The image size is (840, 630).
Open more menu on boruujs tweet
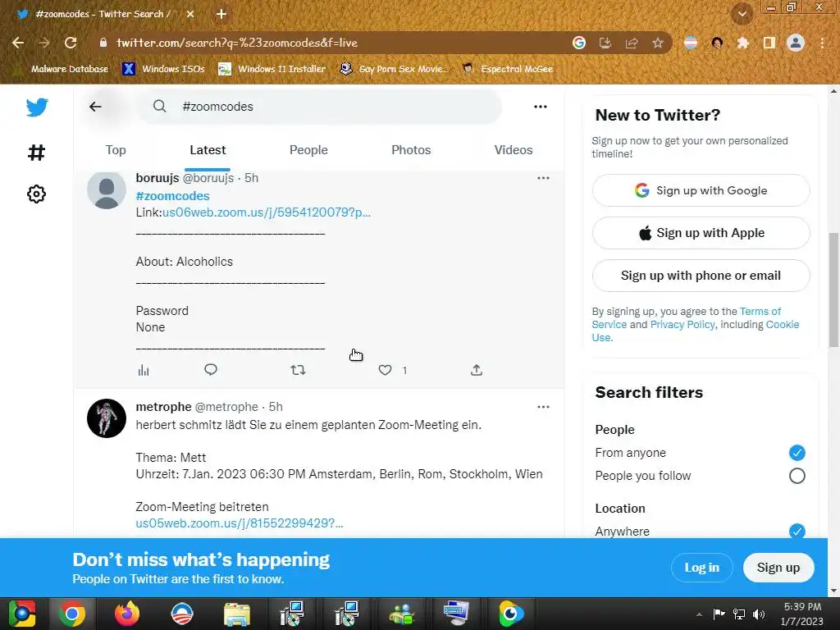pos(543,178)
